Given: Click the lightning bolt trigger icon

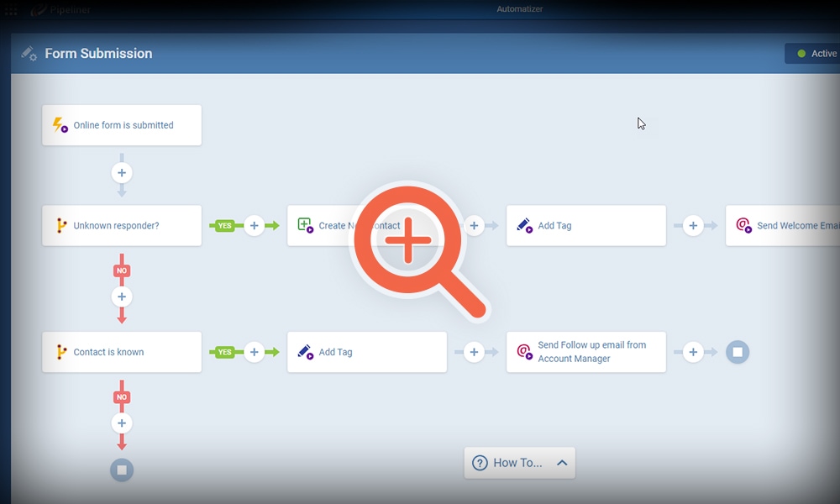Looking at the screenshot, I should point(58,124).
